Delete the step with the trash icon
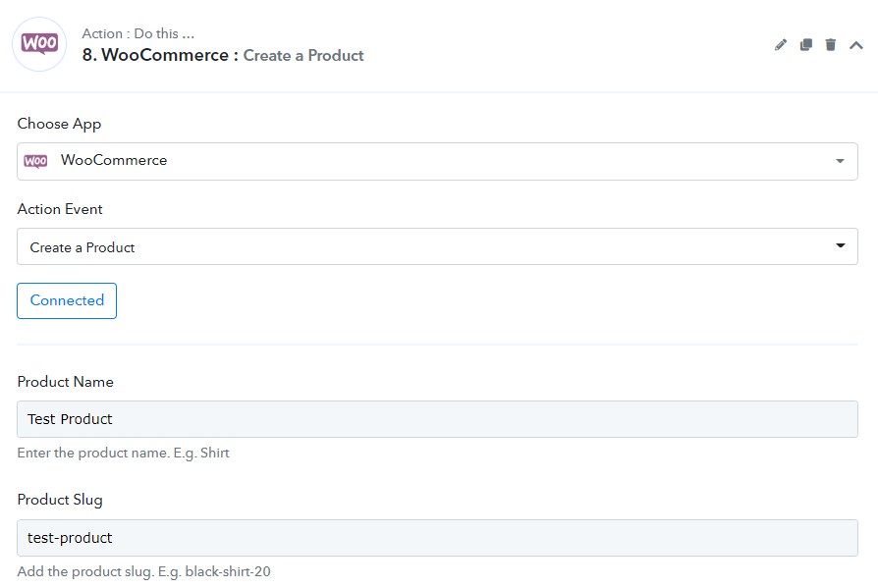 (x=831, y=45)
